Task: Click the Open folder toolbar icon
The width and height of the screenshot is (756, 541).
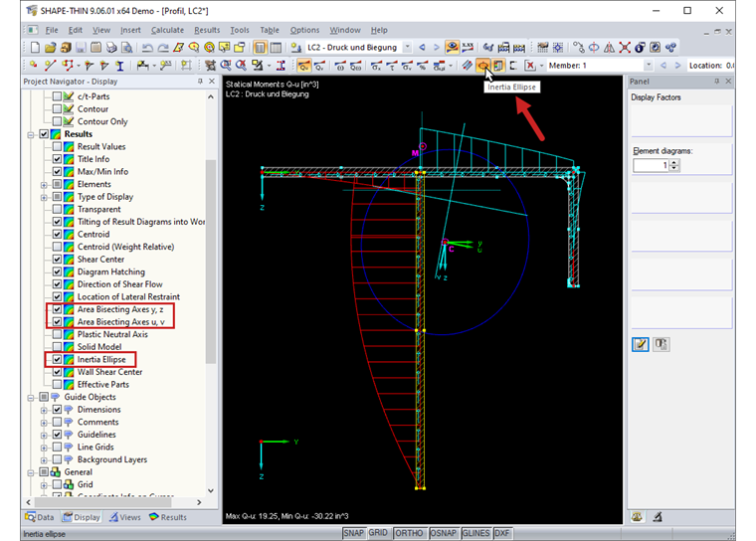Action: pos(51,47)
